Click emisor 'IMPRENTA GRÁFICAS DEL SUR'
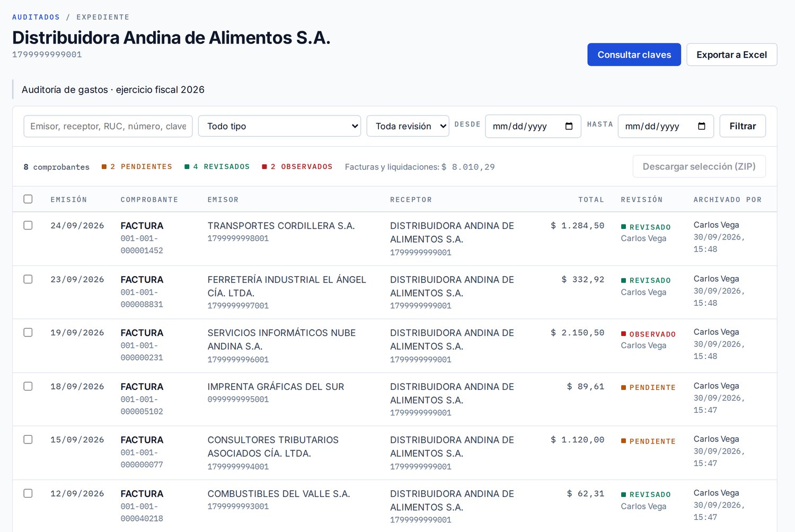 (276, 387)
